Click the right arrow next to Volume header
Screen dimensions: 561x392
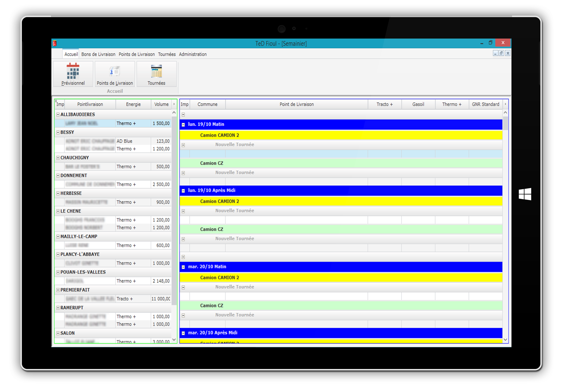click(174, 104)
